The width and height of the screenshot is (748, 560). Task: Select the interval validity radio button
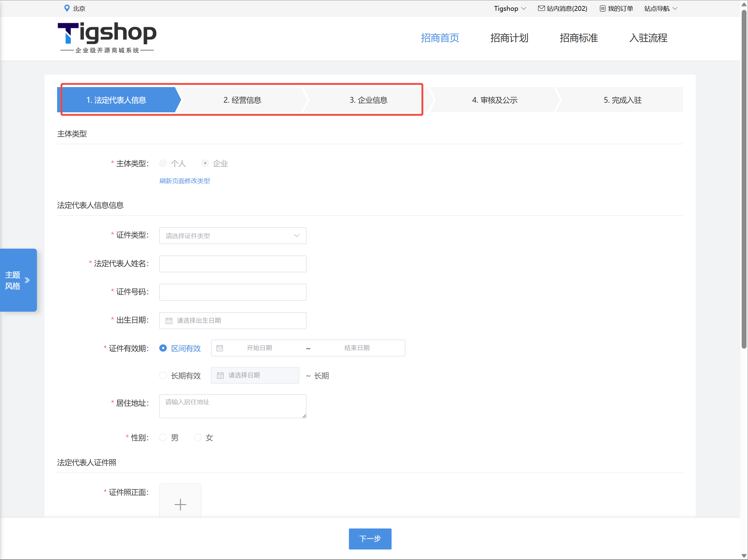click(163, 348)
